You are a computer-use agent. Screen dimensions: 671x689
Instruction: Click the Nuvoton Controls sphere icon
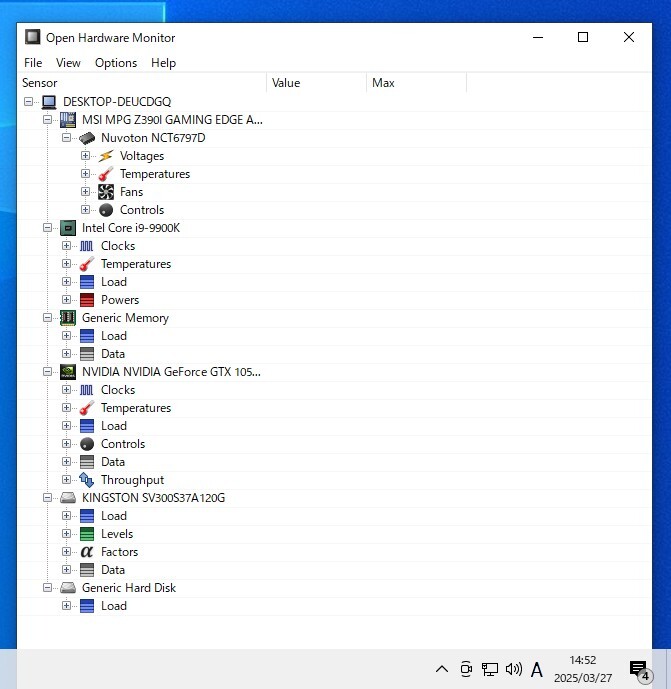coord(106,210)
